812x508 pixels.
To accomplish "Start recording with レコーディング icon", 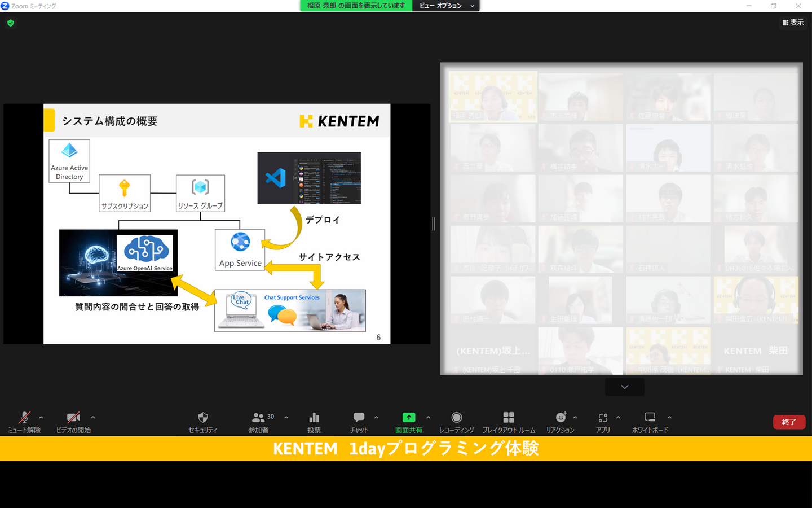I will pyautogui.click(x=457, y=417).
